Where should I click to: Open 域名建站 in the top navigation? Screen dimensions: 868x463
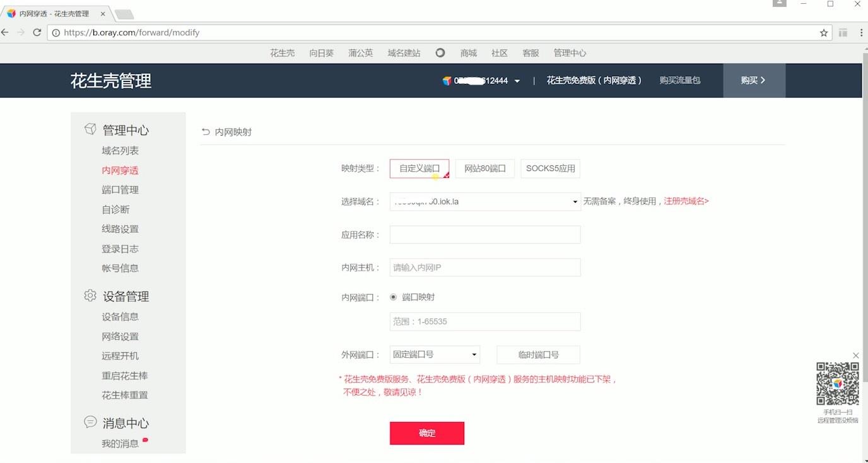pos(404,53)
